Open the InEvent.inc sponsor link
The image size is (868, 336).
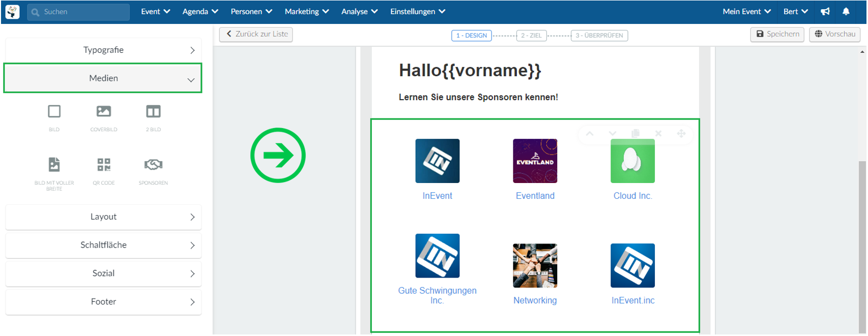click(x=633, y=300)
